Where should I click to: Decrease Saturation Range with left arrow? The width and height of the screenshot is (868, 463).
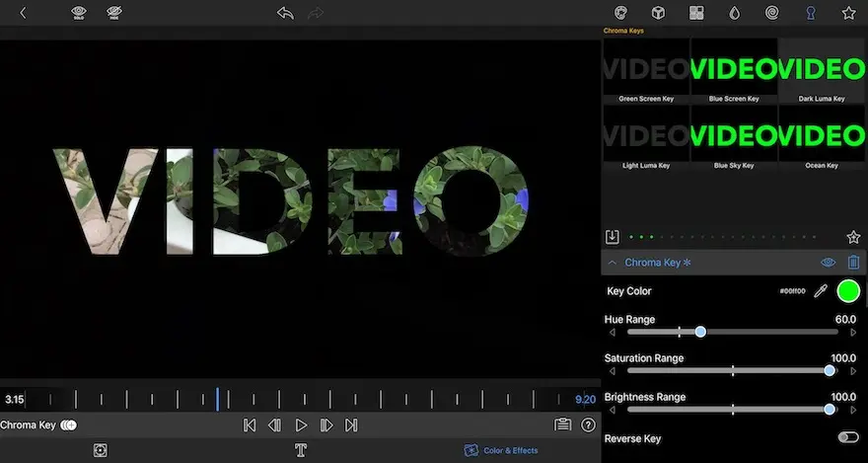click(x=612, y=371)
